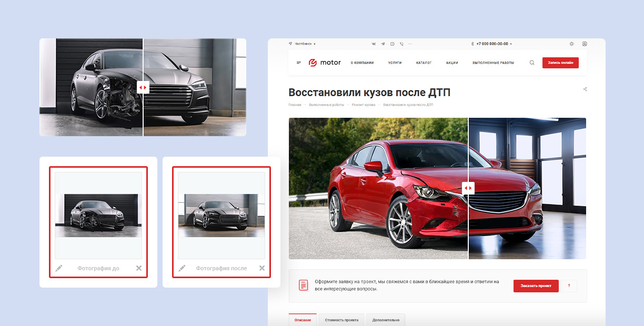Expand the phone number dropdown arrow

coord(510,44)
